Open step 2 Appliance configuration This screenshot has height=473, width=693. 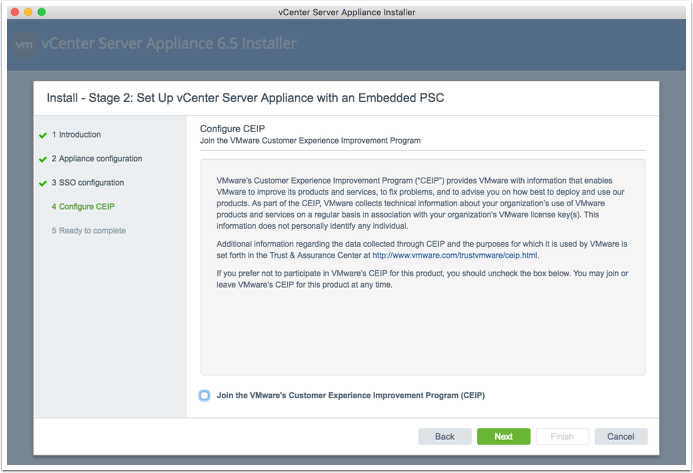click(x=98, y=159)
